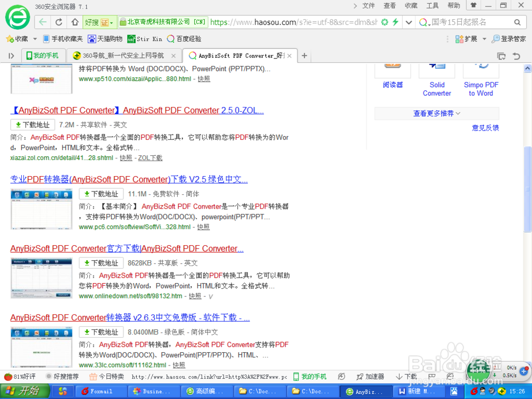The image size is (532, 399).
Task: Click 今日特卖 in status bar
Action: [x=106, y=376]
